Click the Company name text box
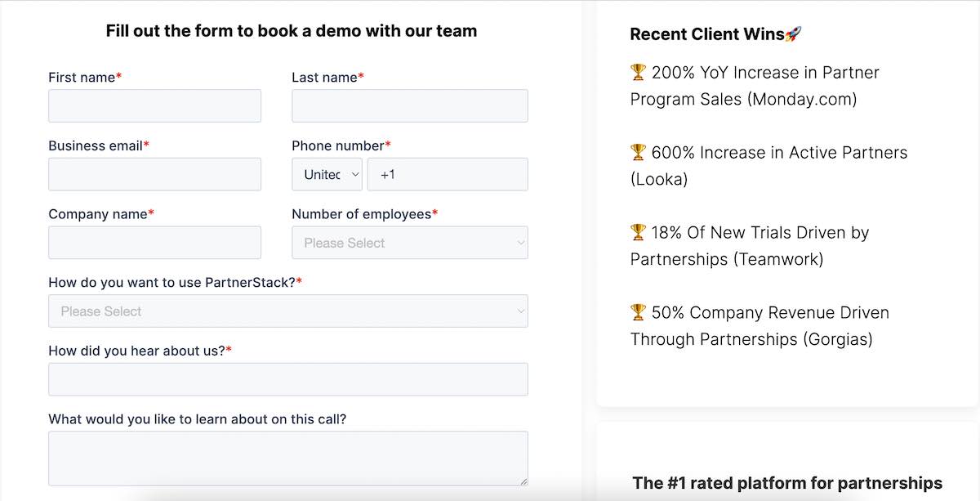The width and height of the screenshot is (980, 501). (x=154, y=243)
